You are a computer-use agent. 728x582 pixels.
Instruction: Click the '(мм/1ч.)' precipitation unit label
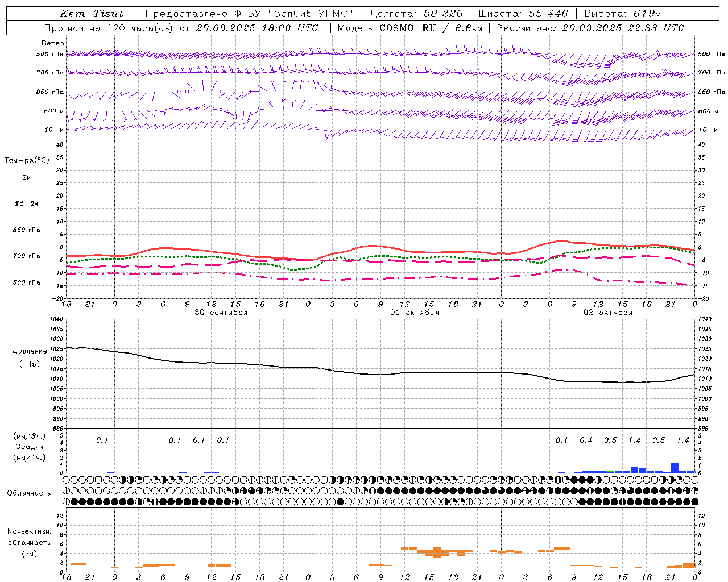(x=30, y=458)
